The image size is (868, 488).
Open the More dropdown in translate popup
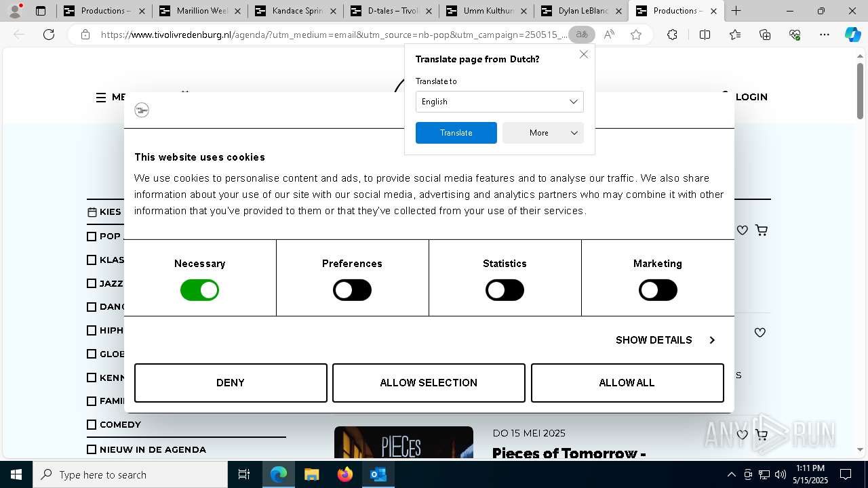tap(543, 133)
